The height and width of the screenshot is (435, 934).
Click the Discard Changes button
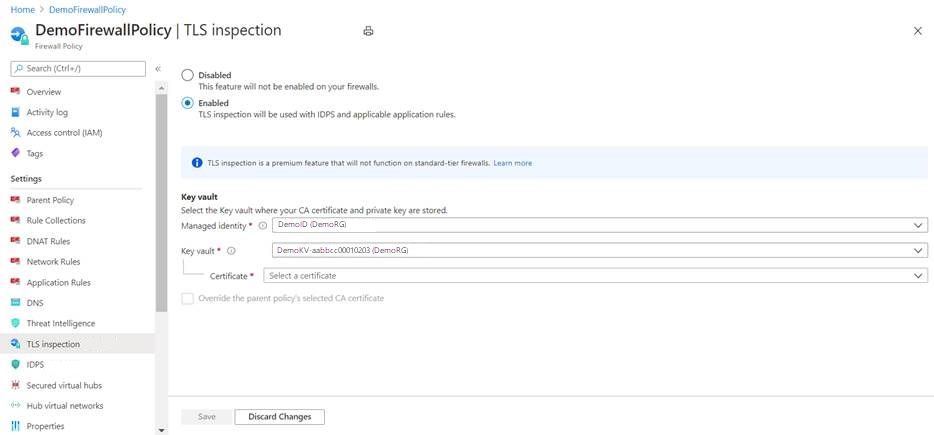(279, 416)
